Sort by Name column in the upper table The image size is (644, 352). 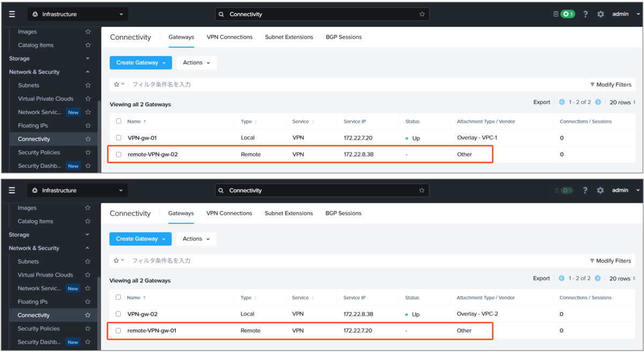pos(137,121)
